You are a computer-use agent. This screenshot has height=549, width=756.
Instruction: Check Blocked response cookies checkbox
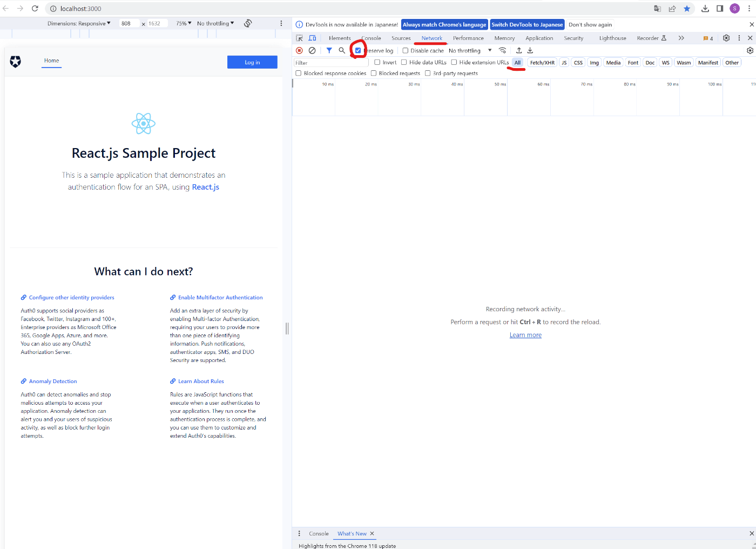click(x=299, y=73)
